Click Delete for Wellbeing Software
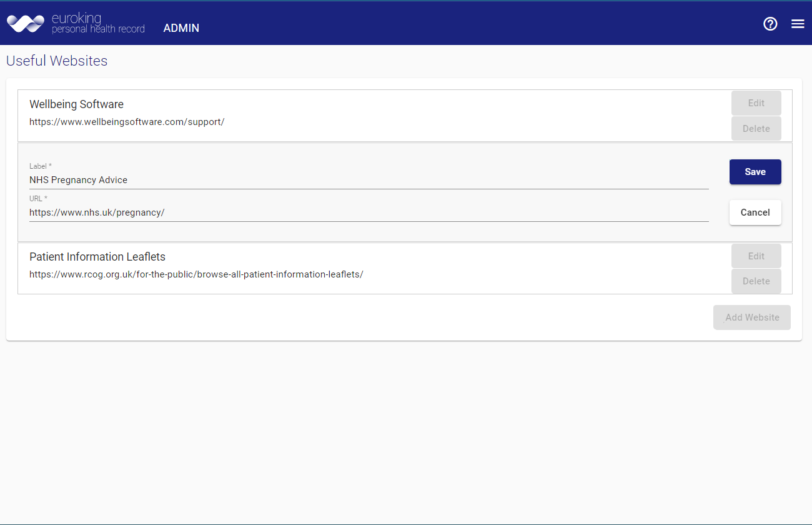The height and width of the screenshot is (525, 812). 756,129
